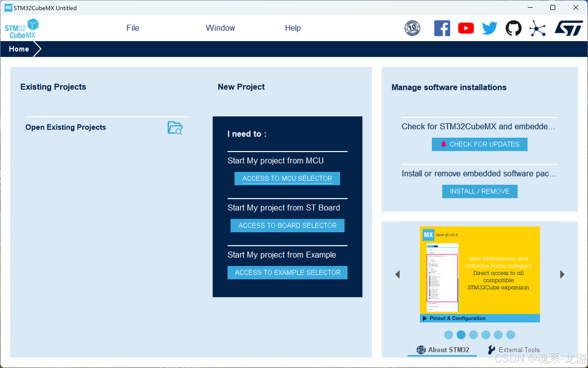Show the next carousel slide arrow
588x368 pixels.
click(562, 274)
